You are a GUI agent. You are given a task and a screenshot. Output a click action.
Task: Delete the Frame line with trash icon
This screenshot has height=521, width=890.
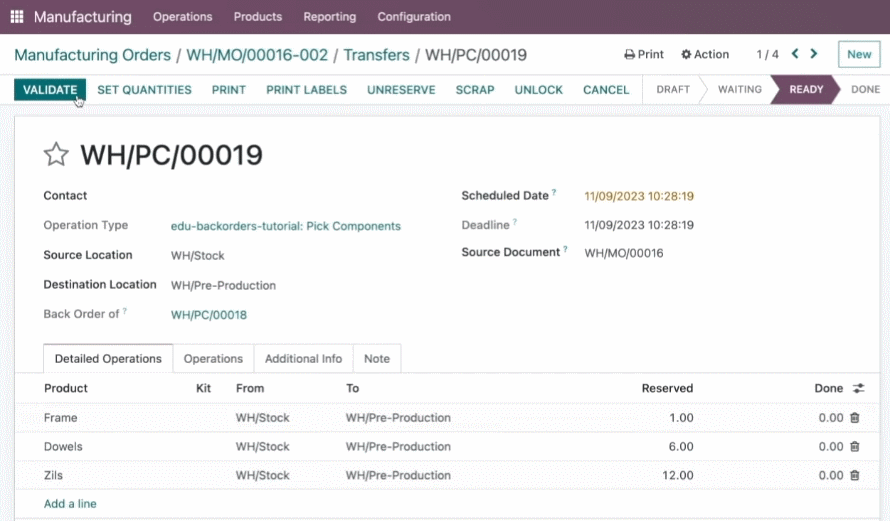coord(855,418)
